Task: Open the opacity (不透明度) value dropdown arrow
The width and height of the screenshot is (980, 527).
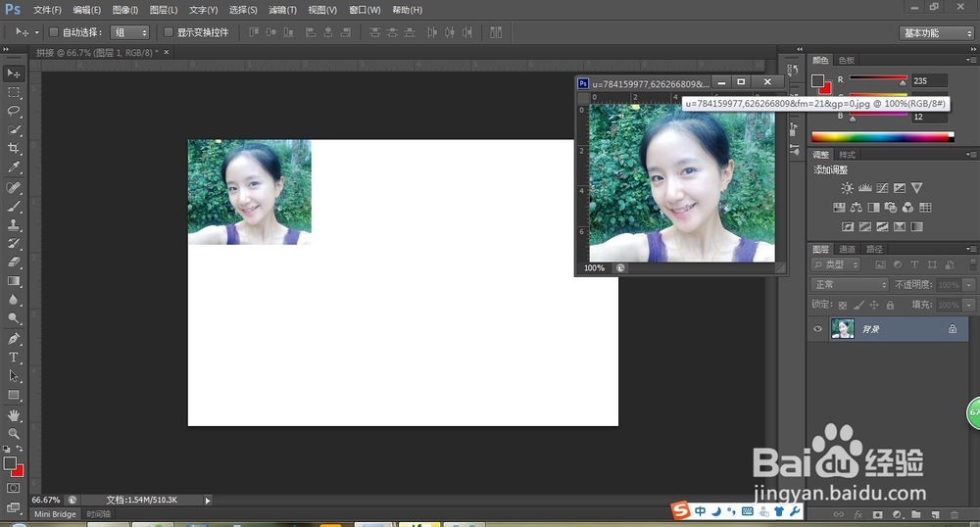Action: (x=969, y=285)
